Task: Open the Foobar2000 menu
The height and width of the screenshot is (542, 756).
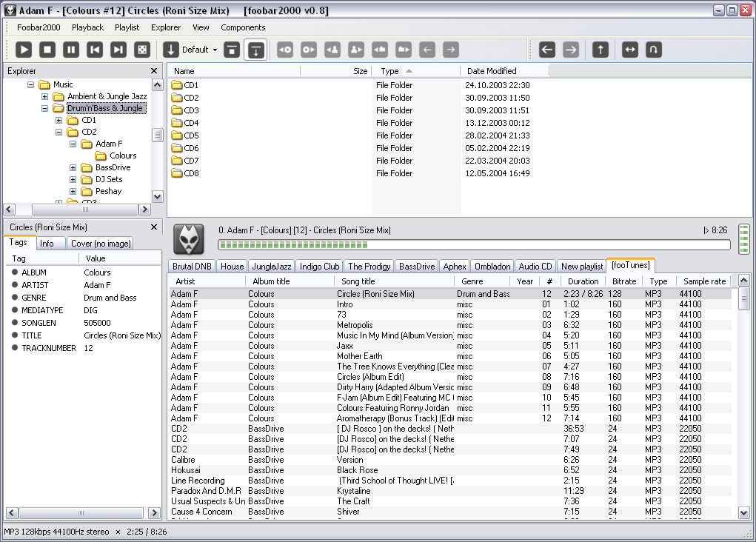Action: tap(39, 27)
